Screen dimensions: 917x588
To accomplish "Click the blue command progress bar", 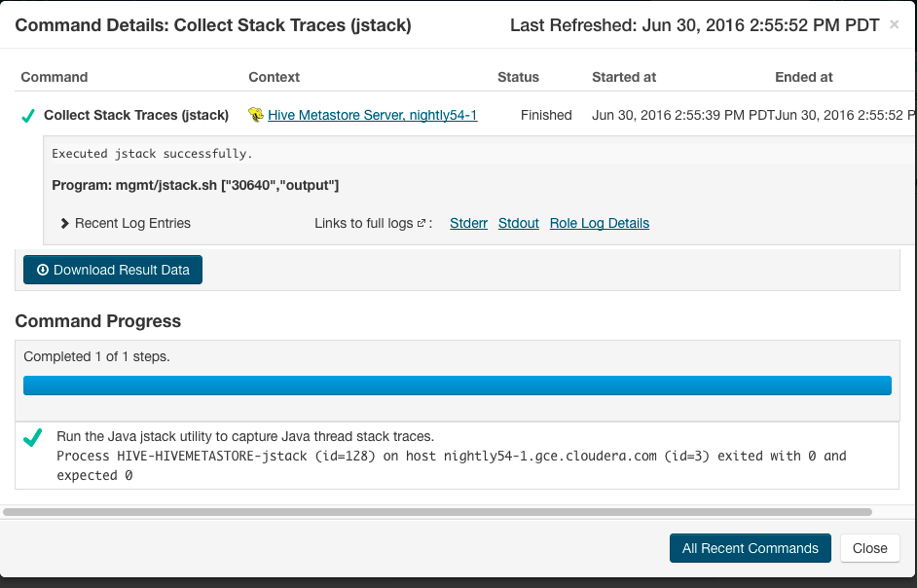I will (458, 385).
